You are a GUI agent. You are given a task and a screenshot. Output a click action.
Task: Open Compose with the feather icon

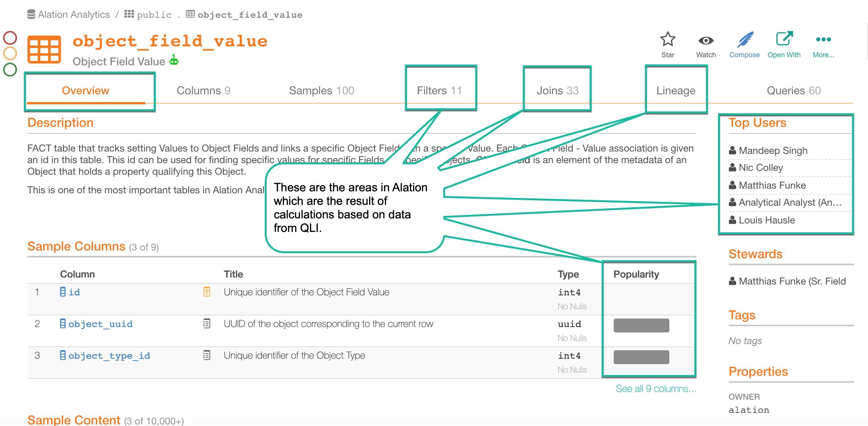click(x=745, y=39)
